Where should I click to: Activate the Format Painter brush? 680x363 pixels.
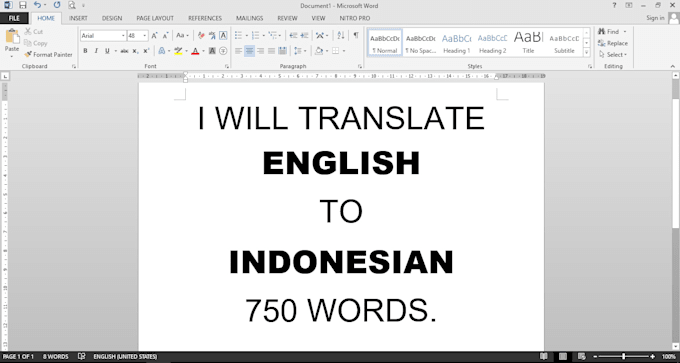point(48,55)
